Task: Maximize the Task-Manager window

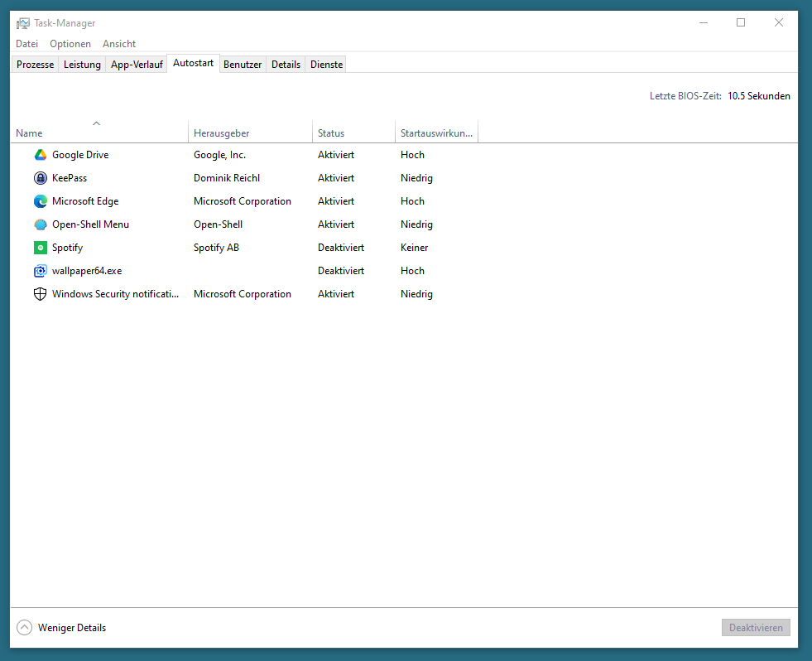Action: [x=741, y=22]
